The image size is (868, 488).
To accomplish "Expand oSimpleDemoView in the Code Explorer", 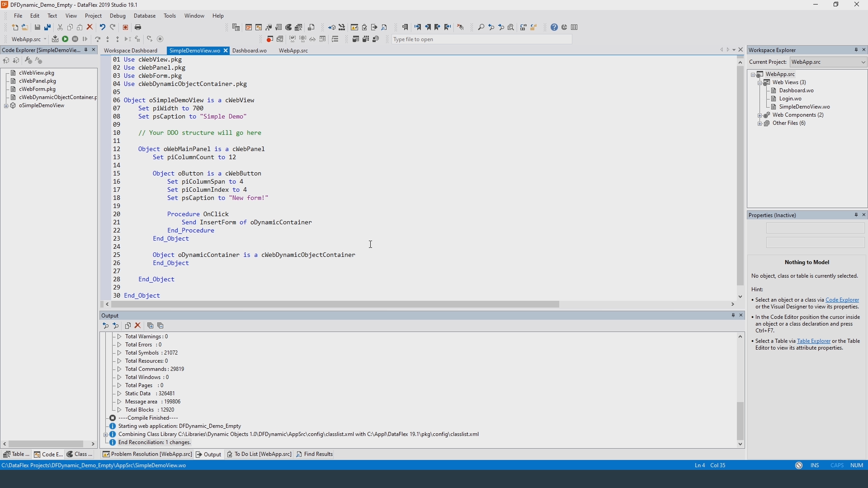I will 6,106.
